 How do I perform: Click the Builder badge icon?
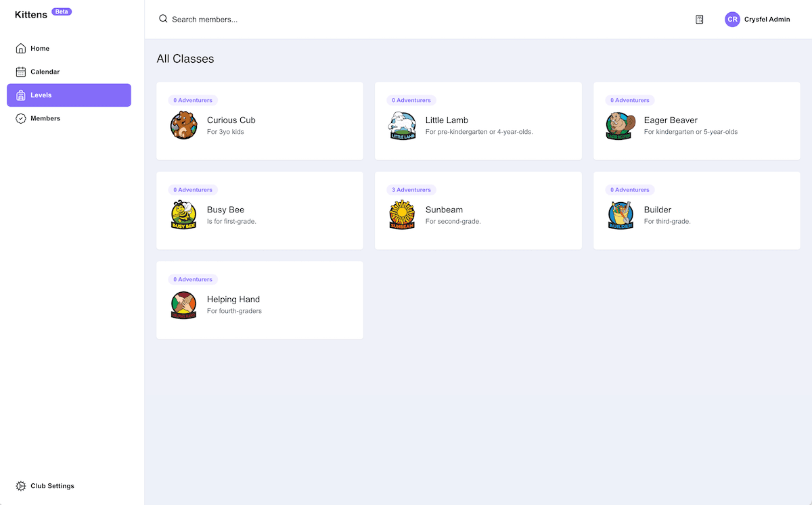point(621,215)
